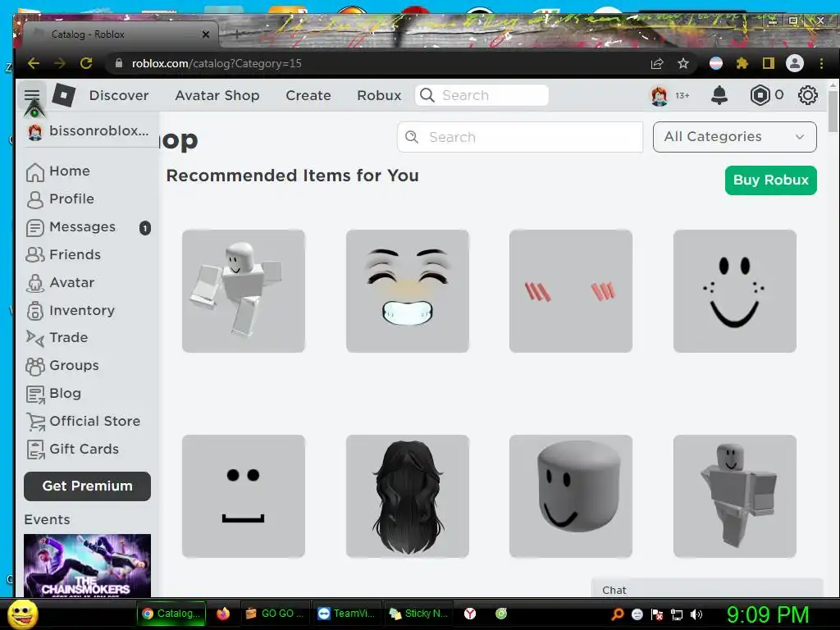Image resolution: width=840 pixels, height=630 pixels.
Task: Open the Sticky Notes taskbar button
Action: (418, 614)
